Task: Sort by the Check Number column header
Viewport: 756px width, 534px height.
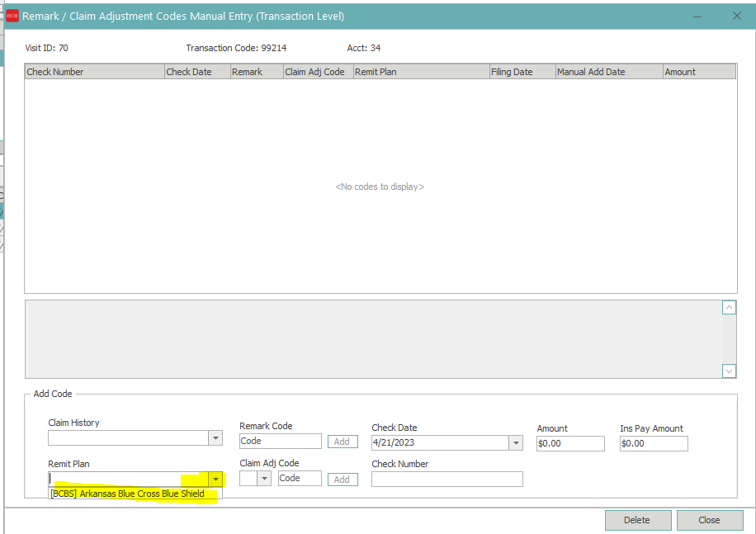Action: 94,72
